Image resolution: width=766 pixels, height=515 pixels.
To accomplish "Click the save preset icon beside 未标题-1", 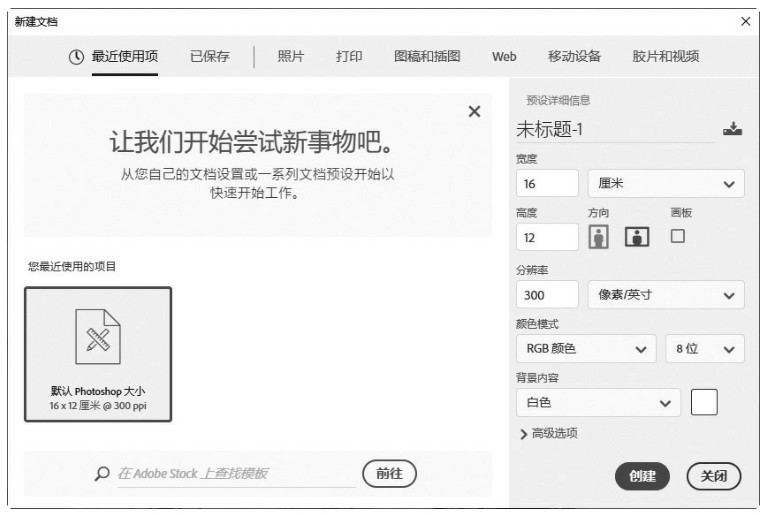I will 732,129.
